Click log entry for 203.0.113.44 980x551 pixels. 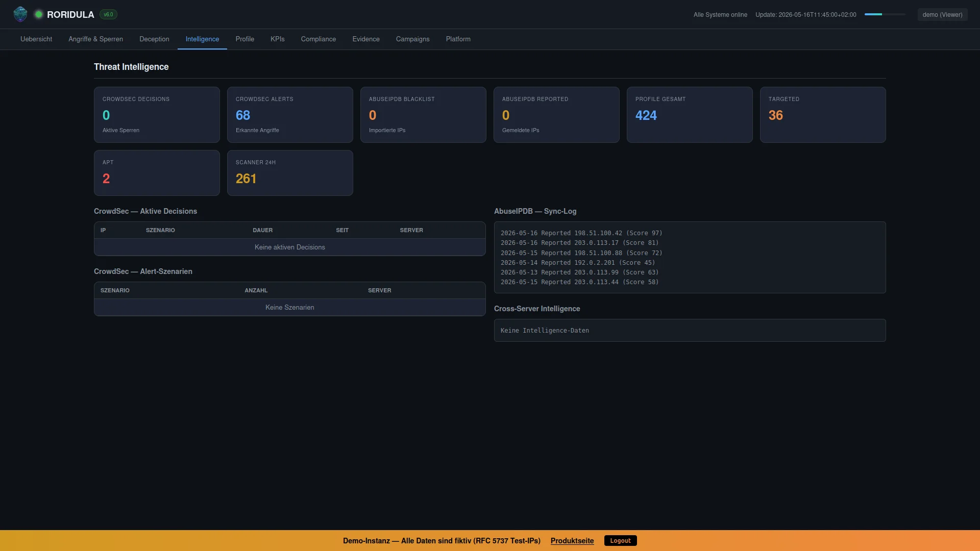579,282
